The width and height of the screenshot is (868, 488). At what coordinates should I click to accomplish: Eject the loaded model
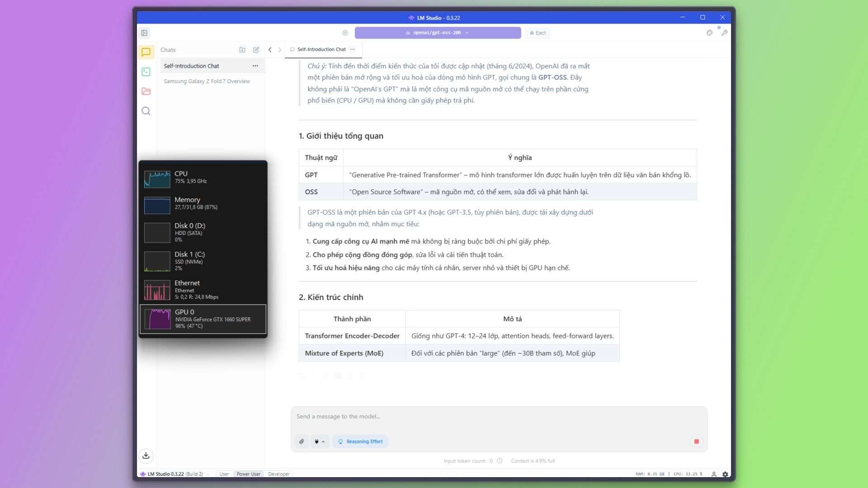pos(538,33)
